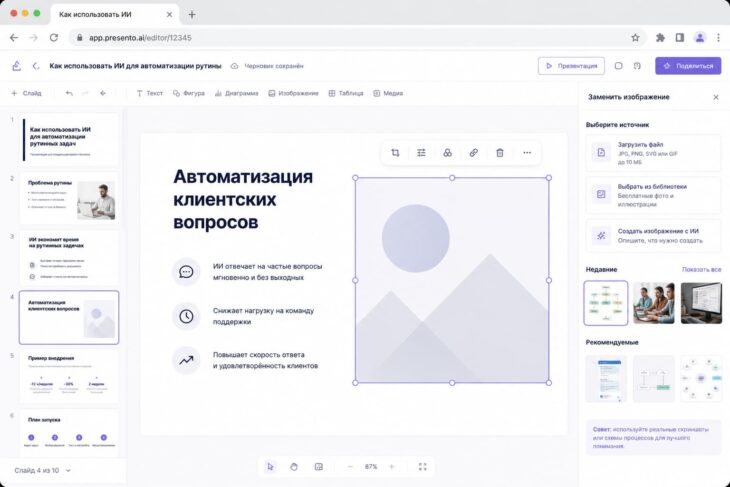This screenshot has height=487, width=730.
Task: Select the hand pan tool
Action: pos(294,467)
